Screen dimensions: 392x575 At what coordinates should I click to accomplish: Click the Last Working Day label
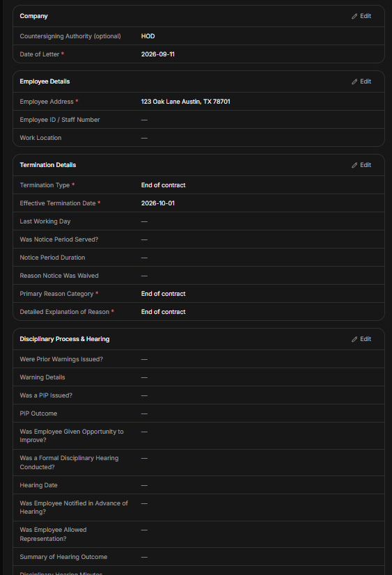point(45,221)
